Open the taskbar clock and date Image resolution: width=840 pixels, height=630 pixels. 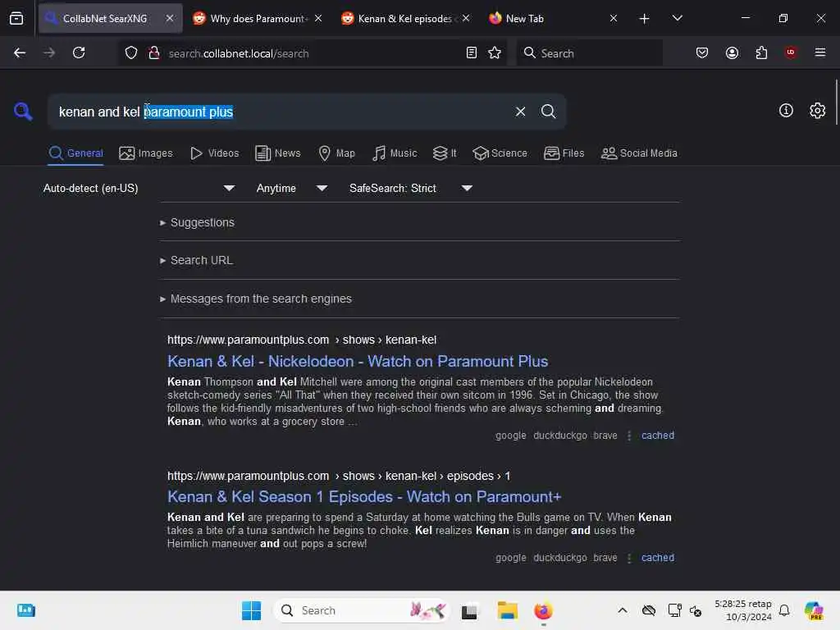743,610
